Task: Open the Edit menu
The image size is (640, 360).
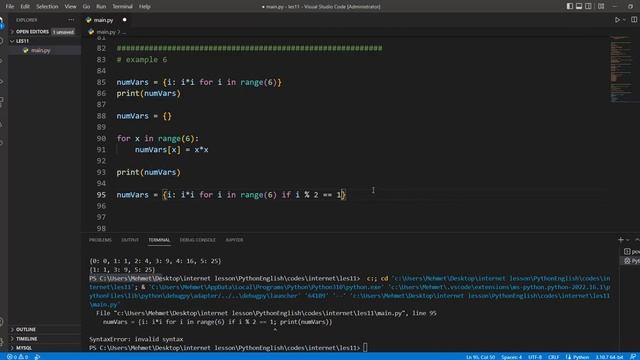Action: click(x=25, y=7)
